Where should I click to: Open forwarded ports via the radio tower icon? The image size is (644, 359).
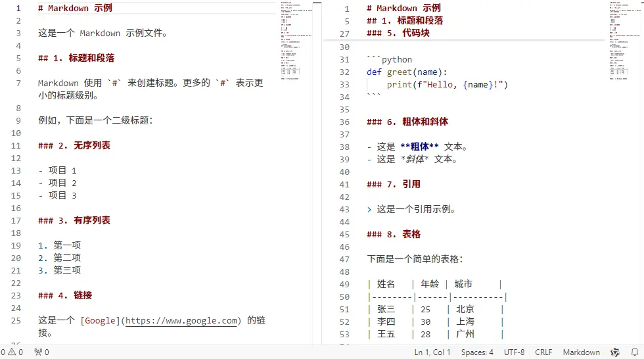(x=38, y=352)
